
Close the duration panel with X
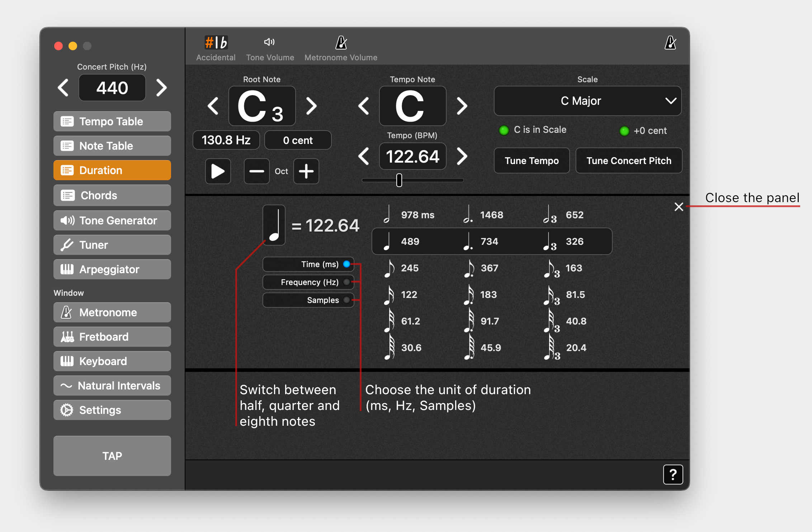(679, 207)
